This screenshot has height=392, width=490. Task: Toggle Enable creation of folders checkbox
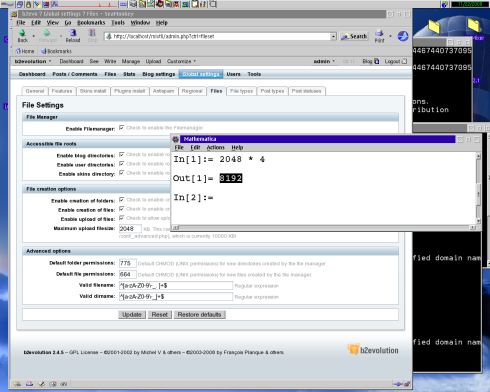pos(122,200)
